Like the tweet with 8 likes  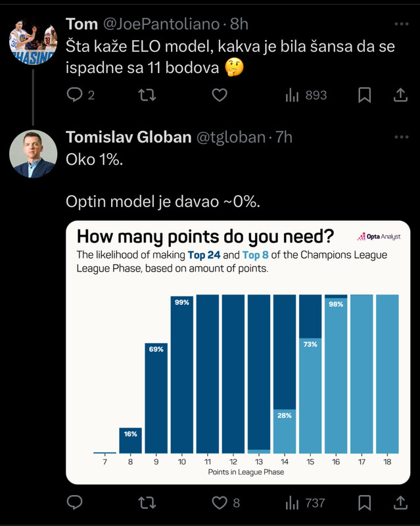point(225,503)
